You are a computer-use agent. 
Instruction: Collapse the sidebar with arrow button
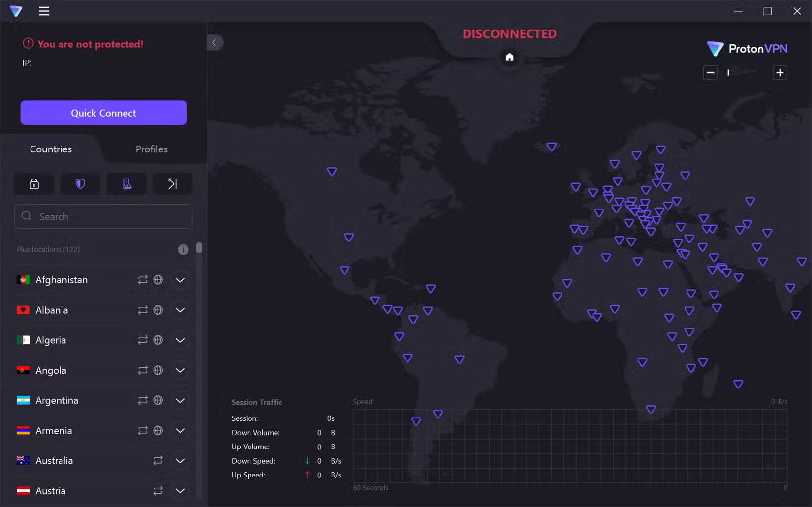tap(214, 42)
